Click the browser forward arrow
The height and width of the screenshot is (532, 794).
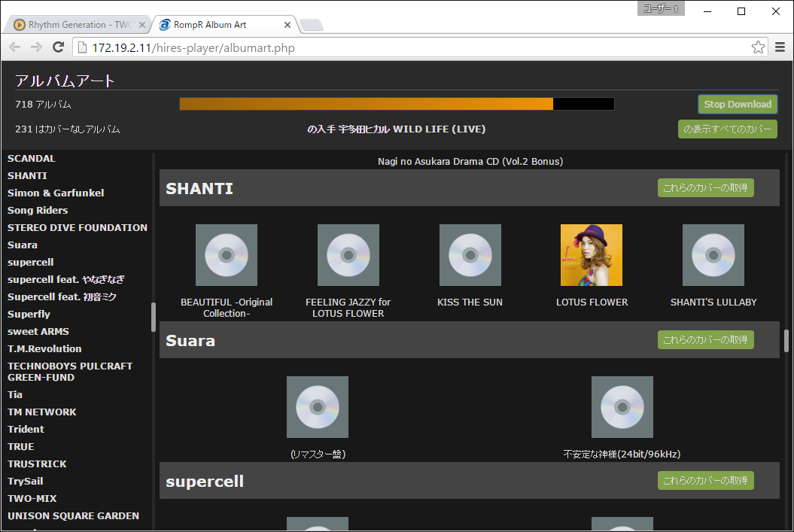pyautogui.click(x=36, y=47)
